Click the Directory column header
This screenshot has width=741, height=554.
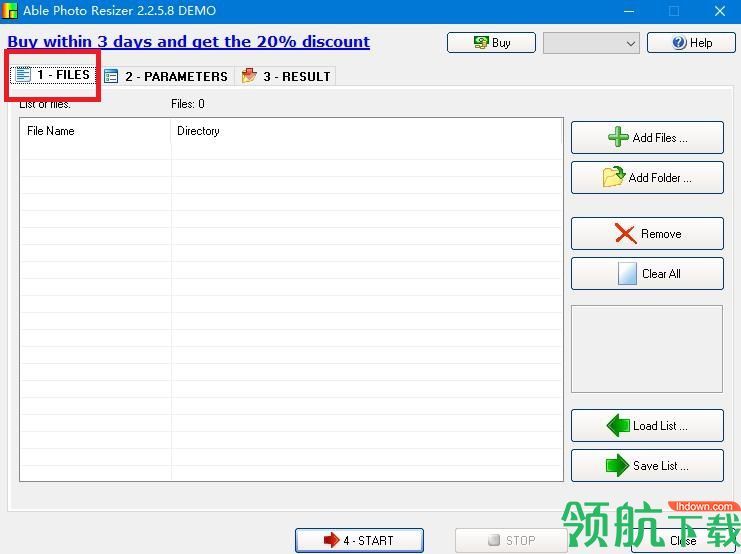366,131
